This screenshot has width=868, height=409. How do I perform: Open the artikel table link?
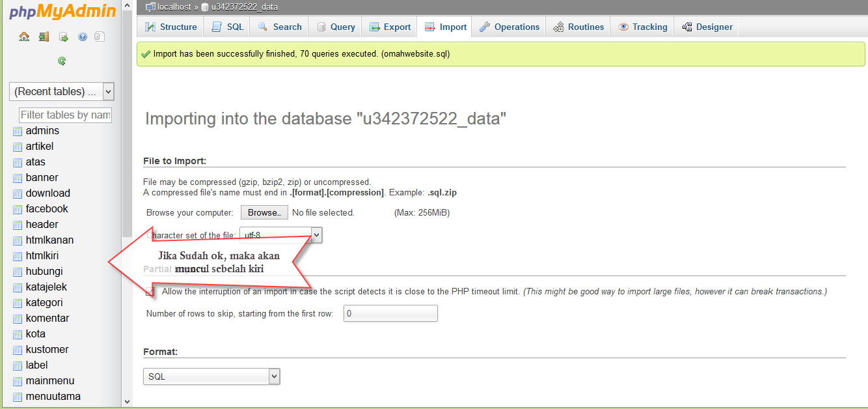[40, 147]
